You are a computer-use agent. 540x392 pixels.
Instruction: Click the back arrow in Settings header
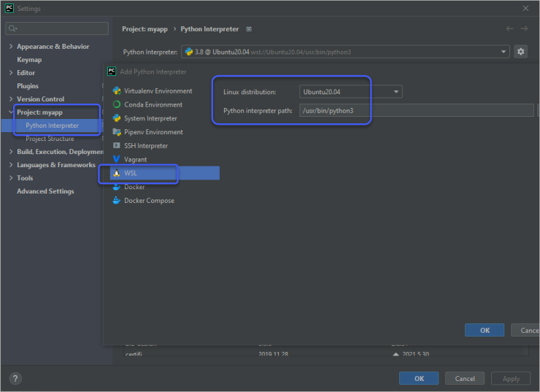point(509,29)
